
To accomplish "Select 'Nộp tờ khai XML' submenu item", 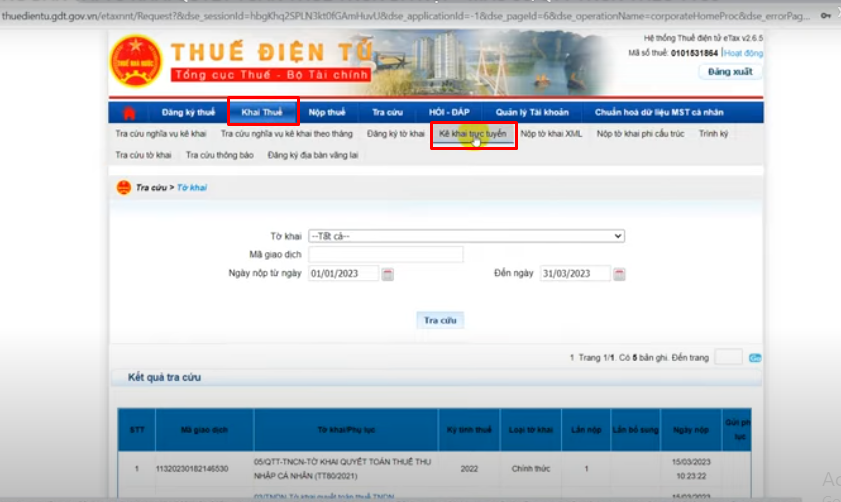I will 551,133.
